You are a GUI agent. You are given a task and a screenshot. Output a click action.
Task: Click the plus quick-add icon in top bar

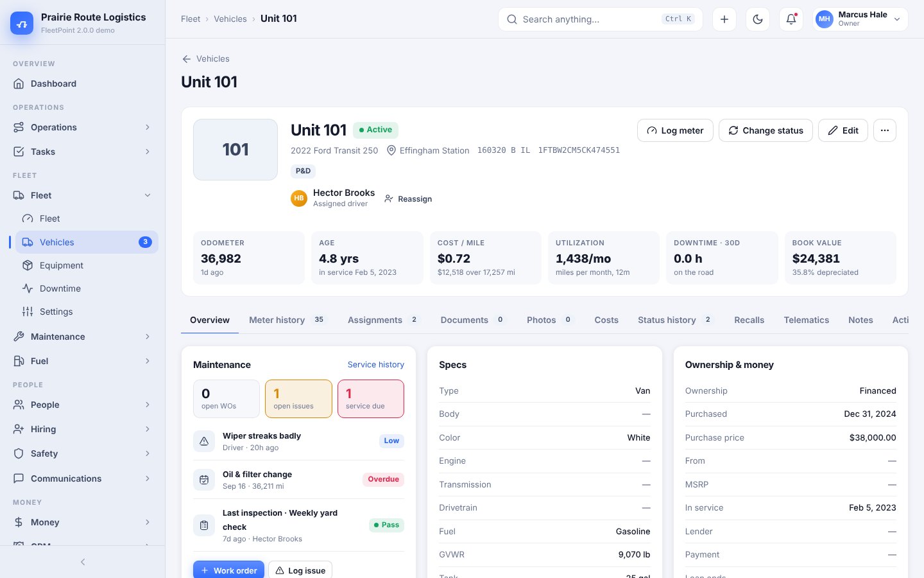(x=724, y=19)
